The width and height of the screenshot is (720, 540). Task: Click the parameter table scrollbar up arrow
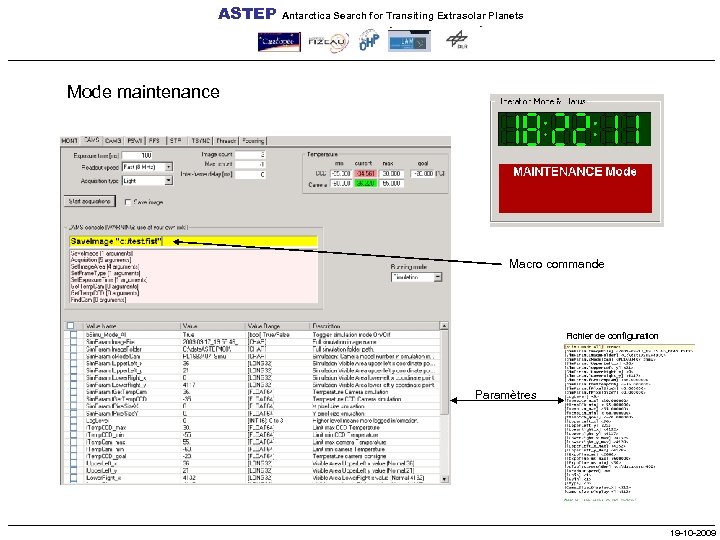pos(444,326)
